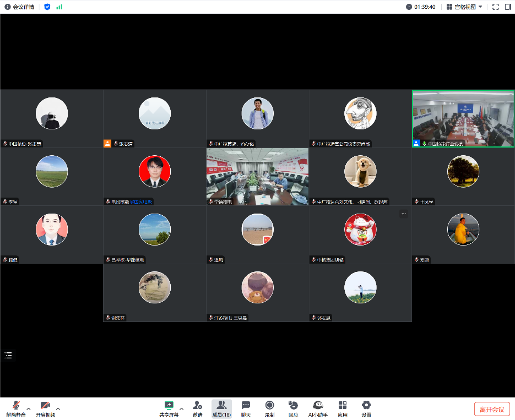Open the 共享屏幕 screen share

169,408
